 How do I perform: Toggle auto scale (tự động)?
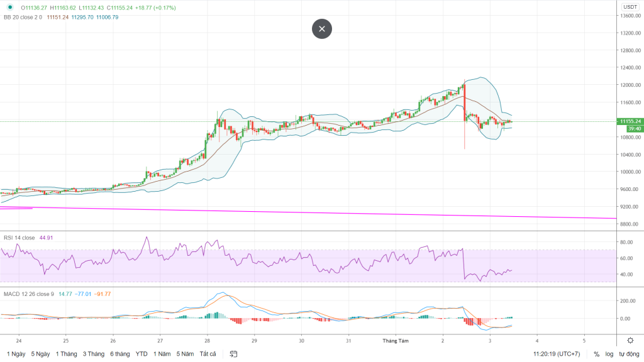[628, 354]
